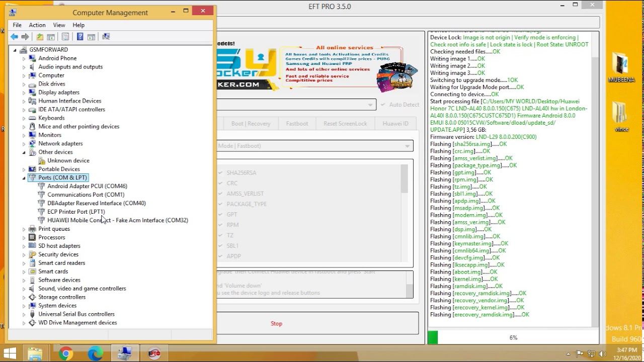This screenshot has height=362, width=644.
Task: Select Android Adapter PCUI (COM46)
Action: [87, 187]
